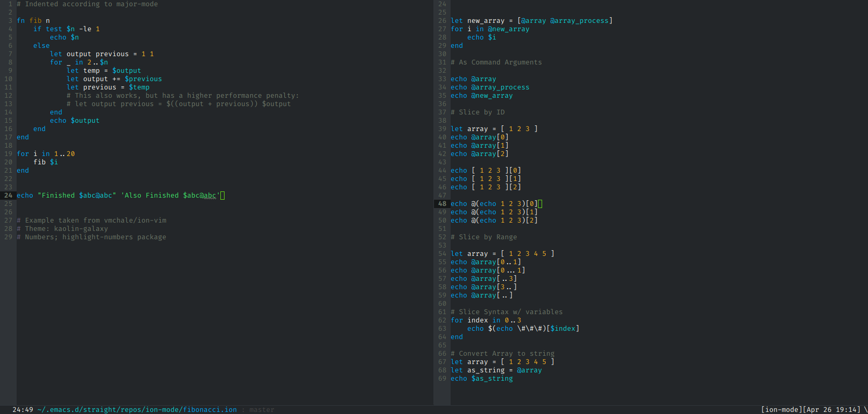
Task: Click comment 'Theme: kaolin-galaxy'
Action: point(62,229)
